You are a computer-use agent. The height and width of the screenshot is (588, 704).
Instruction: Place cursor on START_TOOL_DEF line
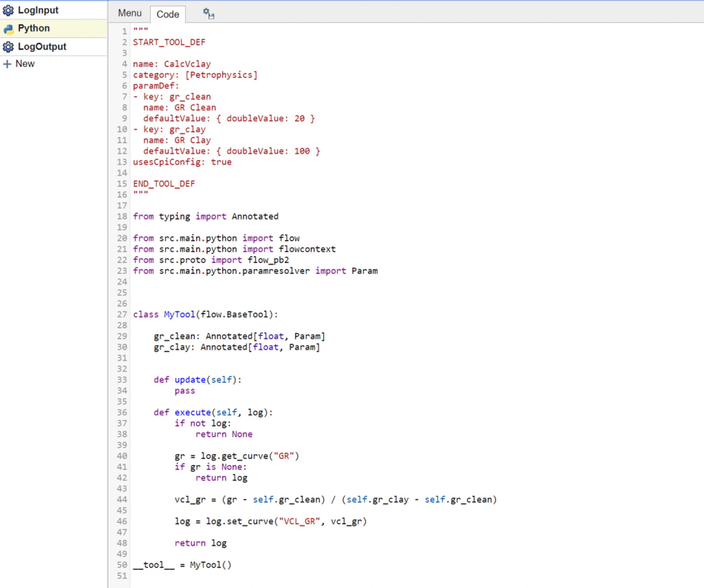[169, 42]
